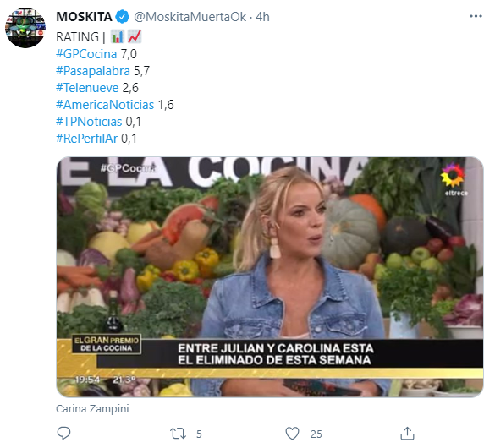The height and width of the screenshot is (448, 495).
Task: Open the share tweet icon
Action: click(x=407, y=434)
